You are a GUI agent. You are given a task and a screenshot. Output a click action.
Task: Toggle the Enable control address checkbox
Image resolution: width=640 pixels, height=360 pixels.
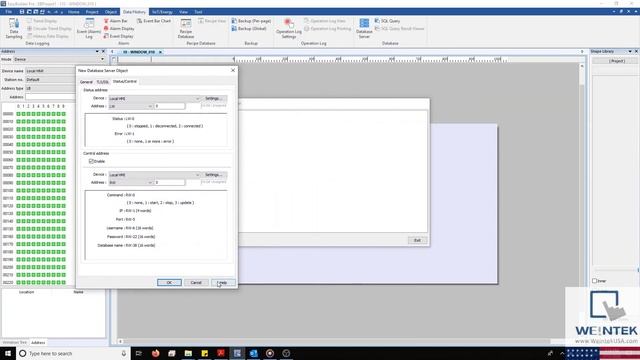pos(91,161)
